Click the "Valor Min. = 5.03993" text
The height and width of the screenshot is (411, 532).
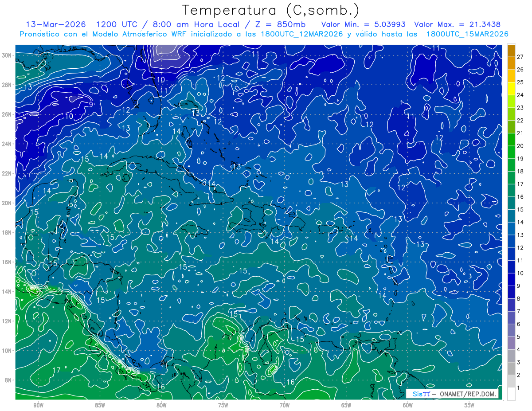tap(363, 24)
